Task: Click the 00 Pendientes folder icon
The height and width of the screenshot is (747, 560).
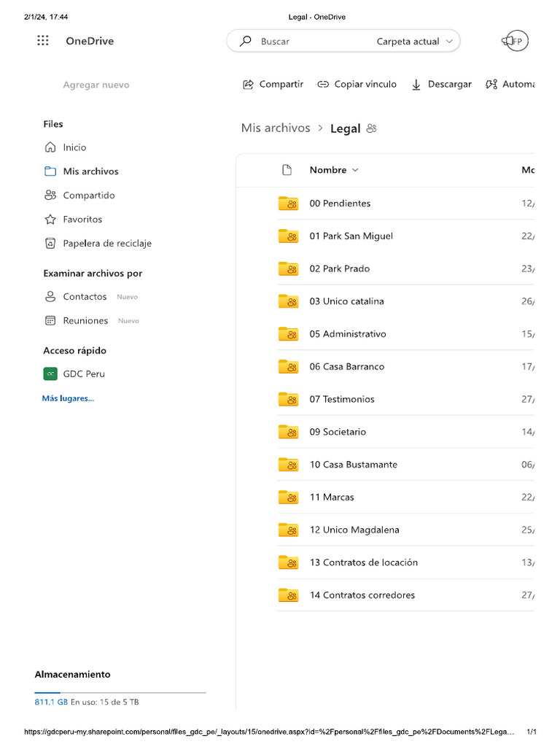Action: [288, 204]
